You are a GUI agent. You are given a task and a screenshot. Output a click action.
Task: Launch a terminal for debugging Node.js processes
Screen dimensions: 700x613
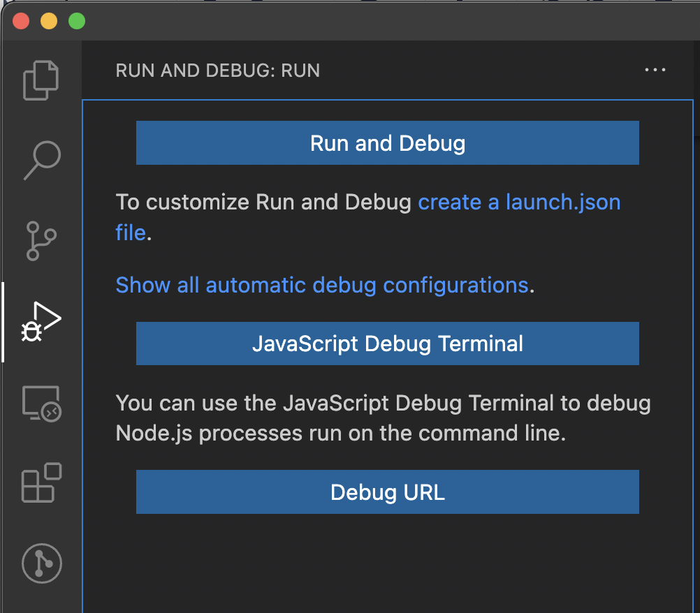pyautogui.click(x=388, y=344)
